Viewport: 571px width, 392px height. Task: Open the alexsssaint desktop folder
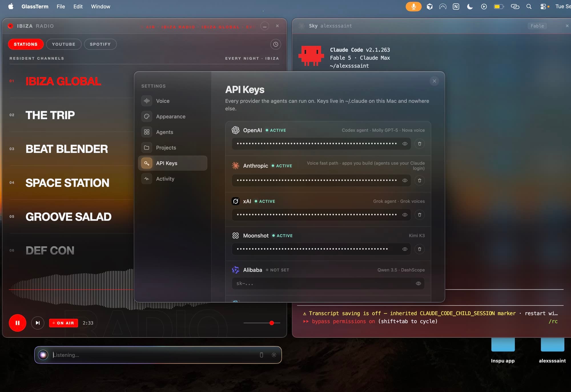(552, 350)
